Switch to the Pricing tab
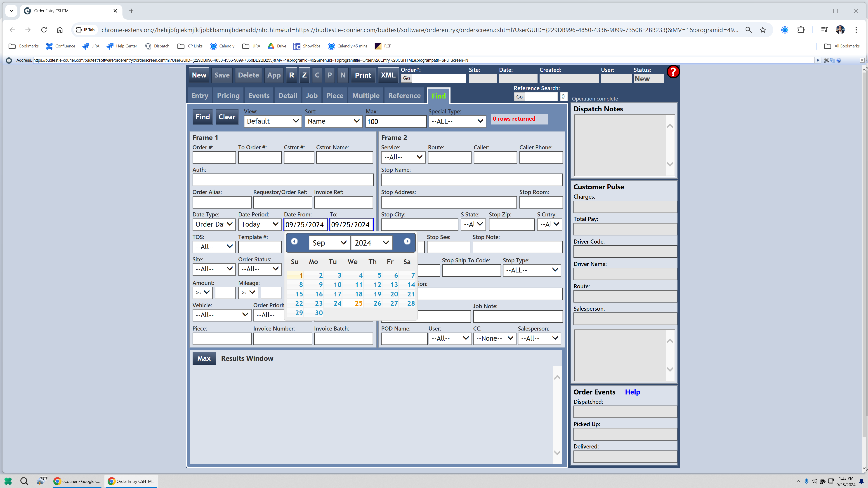Screen dimensions: 868x488 [228, 96]
